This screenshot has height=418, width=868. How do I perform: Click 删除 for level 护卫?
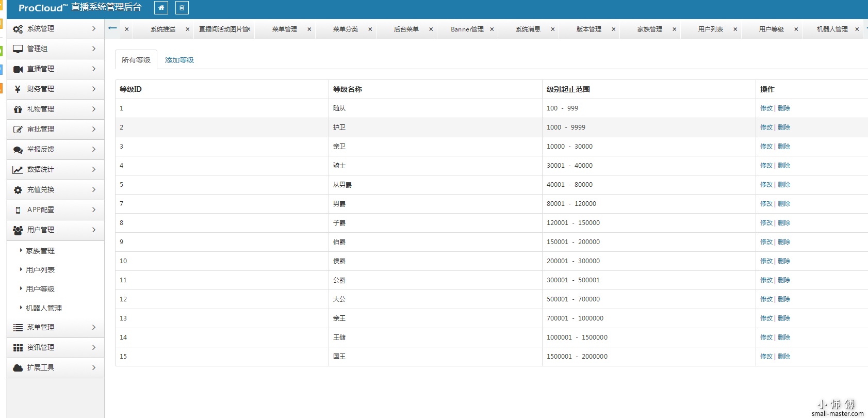[784, 127]
